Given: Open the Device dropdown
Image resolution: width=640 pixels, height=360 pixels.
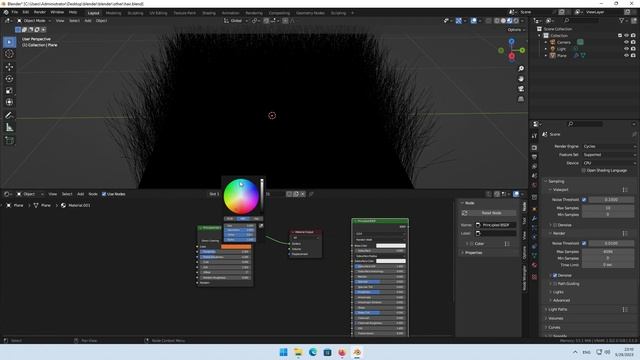Looking at the screenshot, I should click(609, 163).
